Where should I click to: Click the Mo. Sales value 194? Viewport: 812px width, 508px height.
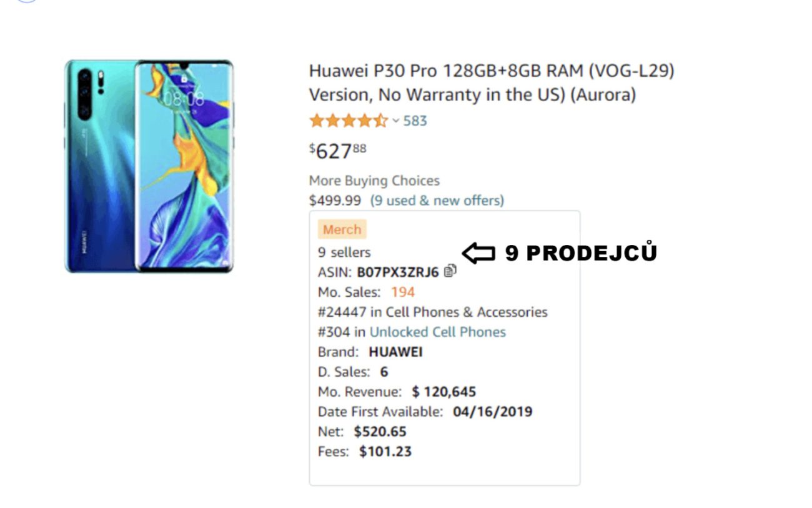[403, 292]
